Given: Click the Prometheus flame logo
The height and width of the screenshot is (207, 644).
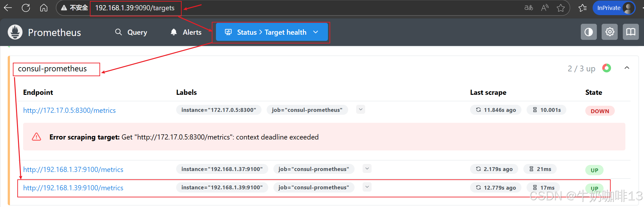Looking at the screenshot, I should (x=15, y=32).
